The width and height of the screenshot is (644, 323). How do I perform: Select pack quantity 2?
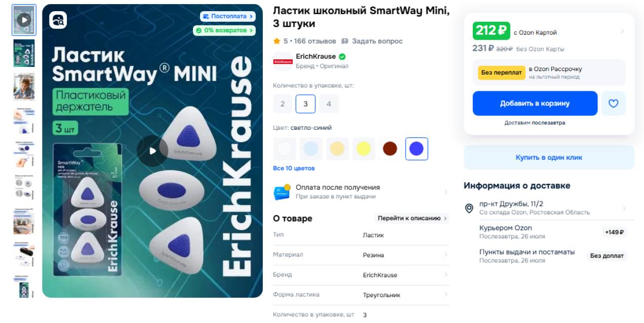(x=283, y=104)
